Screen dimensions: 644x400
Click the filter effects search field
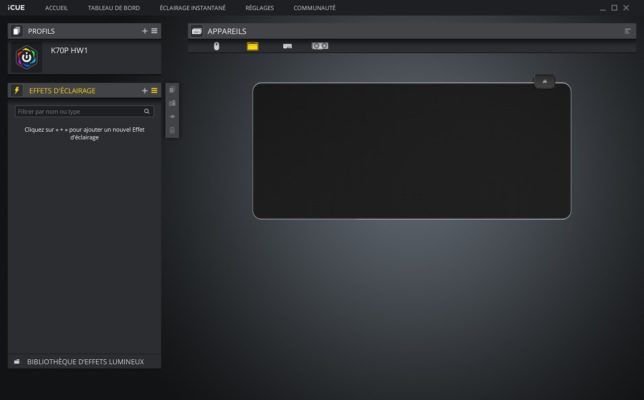pyautogui.click(x=84, y=111)
